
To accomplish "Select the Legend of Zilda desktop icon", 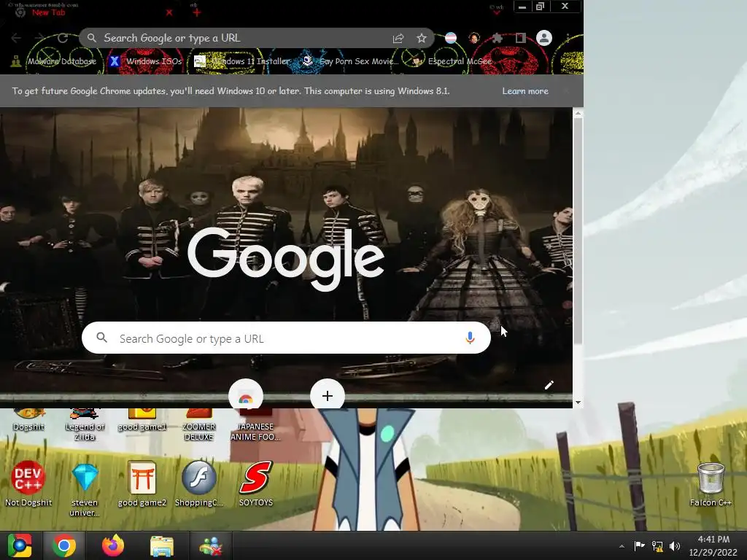I will click(85, 425).
